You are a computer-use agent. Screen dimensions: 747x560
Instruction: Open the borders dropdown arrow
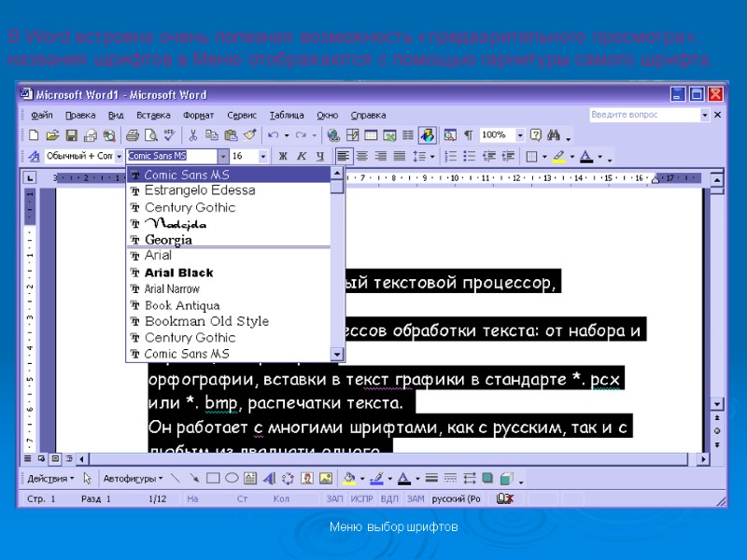(x=544, y=156)
